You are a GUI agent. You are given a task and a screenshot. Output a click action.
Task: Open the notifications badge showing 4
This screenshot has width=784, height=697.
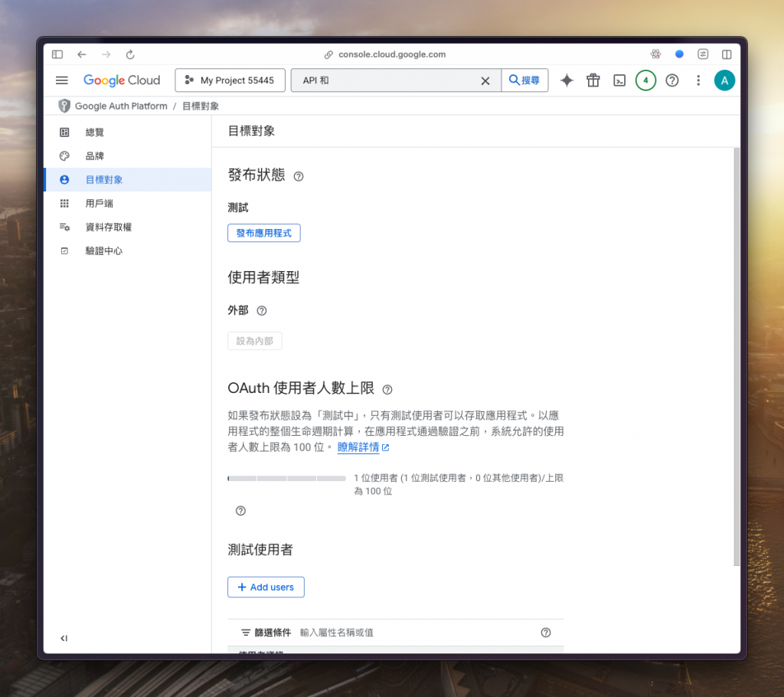click(x=645, y=80)
